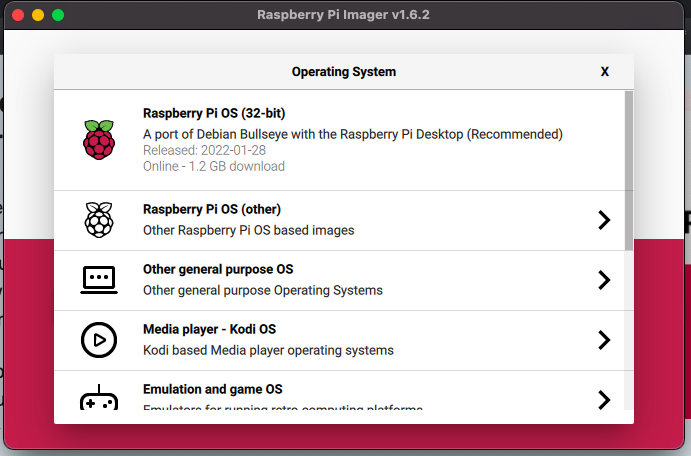
Task: Click 'Kodi based Media player operating systems' text
Action: point(268,350)
